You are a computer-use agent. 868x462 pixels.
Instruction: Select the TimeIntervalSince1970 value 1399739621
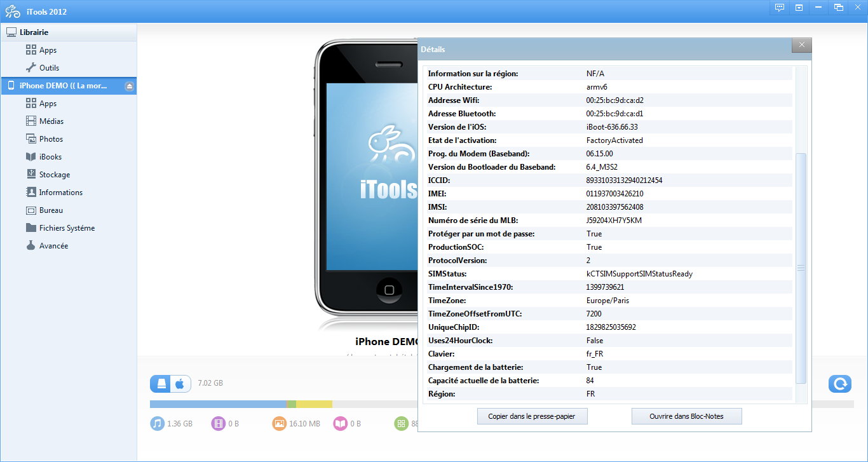point(606,287)
